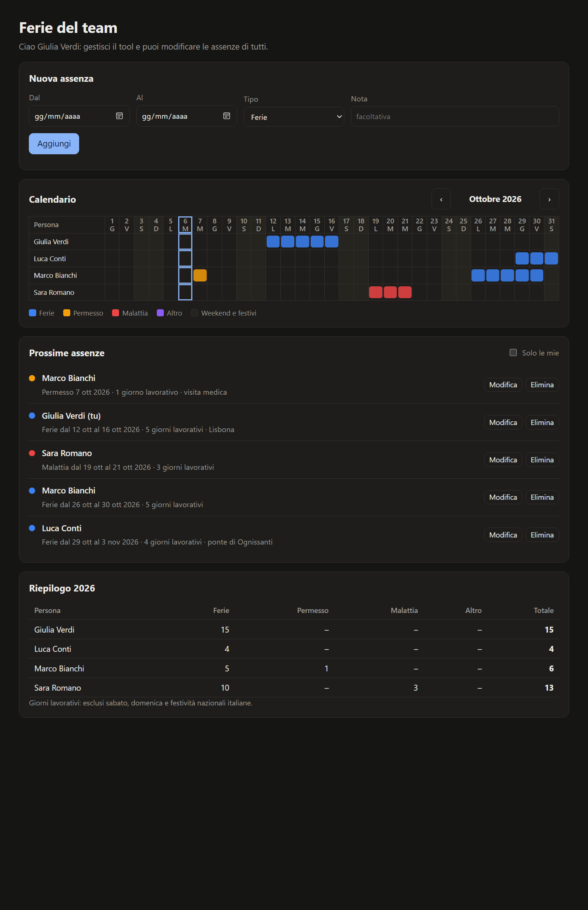Select today's cell on day 6 for Giulia Verdi
Screen dimensions: 588x910
[185, 242]
